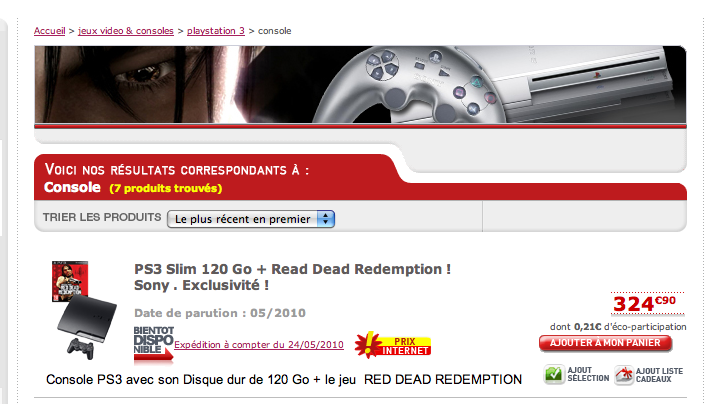Click the Ajout Sélection label
This screenshot has width=705, height=404.
(x=588, y=374)
